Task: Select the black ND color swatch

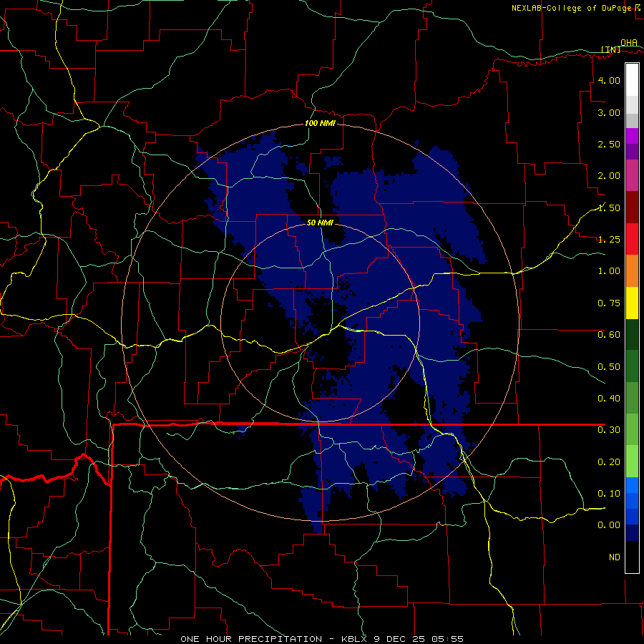Action: (632, 557)
